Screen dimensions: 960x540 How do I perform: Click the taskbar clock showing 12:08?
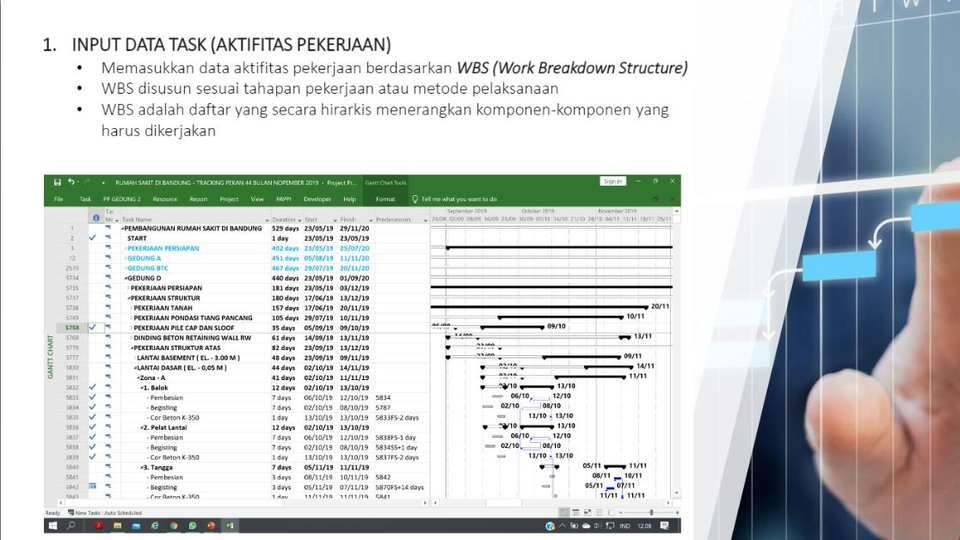click(644, 526)
